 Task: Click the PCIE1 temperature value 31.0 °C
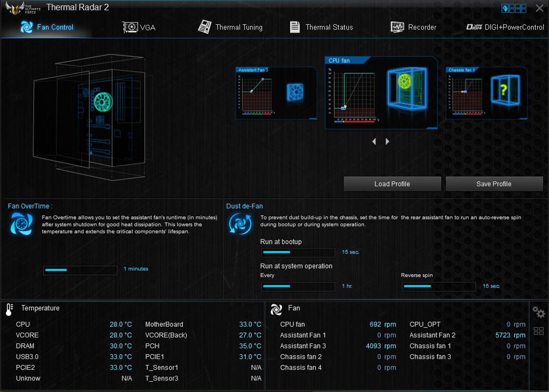click(x=250, y=357)
